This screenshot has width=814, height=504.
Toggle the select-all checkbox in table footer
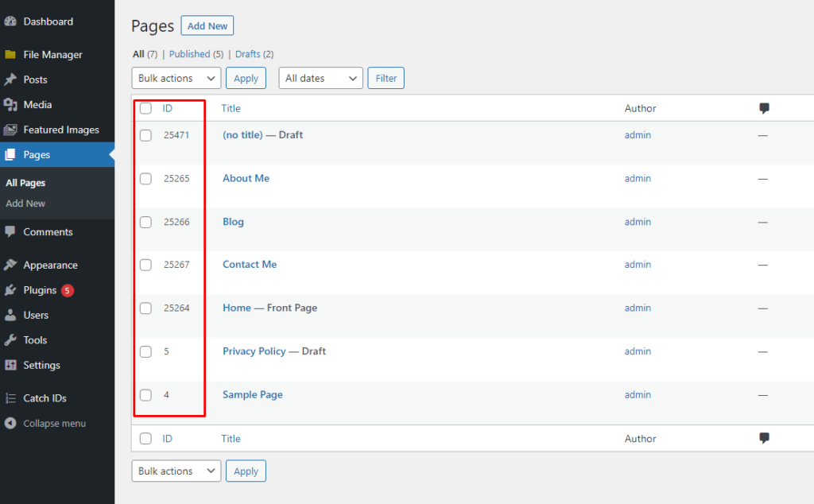point(146,439)
